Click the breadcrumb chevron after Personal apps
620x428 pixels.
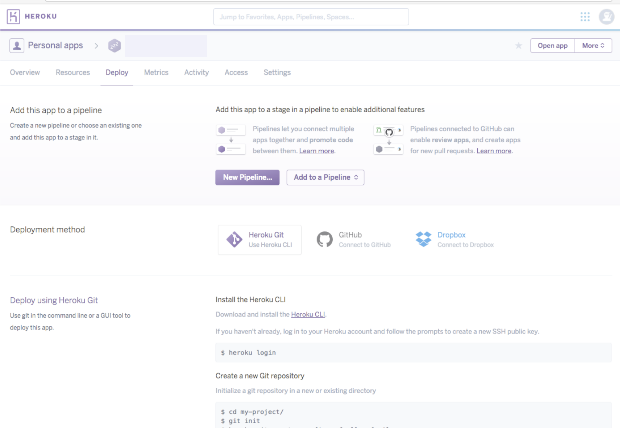[x=96, y=45]
